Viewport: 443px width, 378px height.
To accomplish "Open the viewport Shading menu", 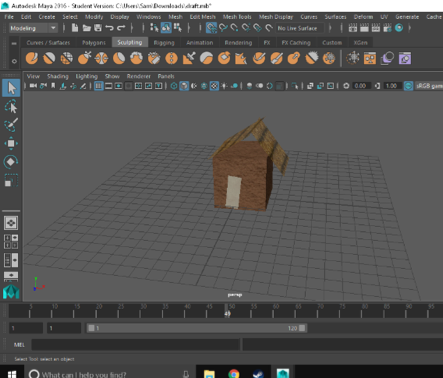I will pos(58,76).
